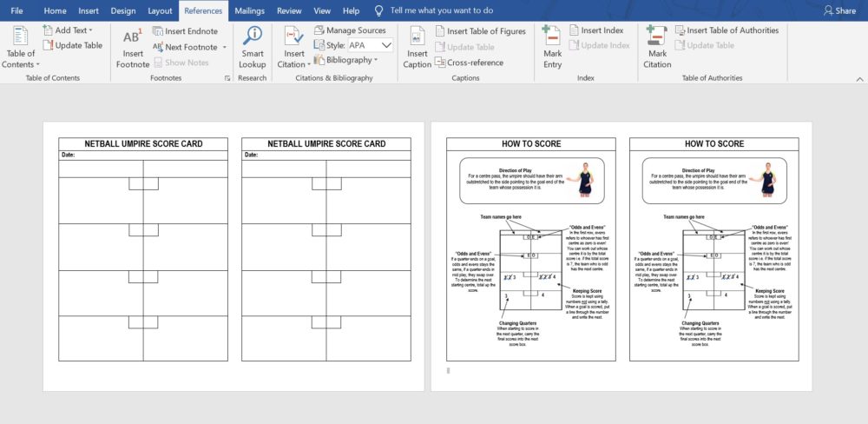Switch to the Mailings tab
Viewport: 868px width, 424px height.
(250, 10)
